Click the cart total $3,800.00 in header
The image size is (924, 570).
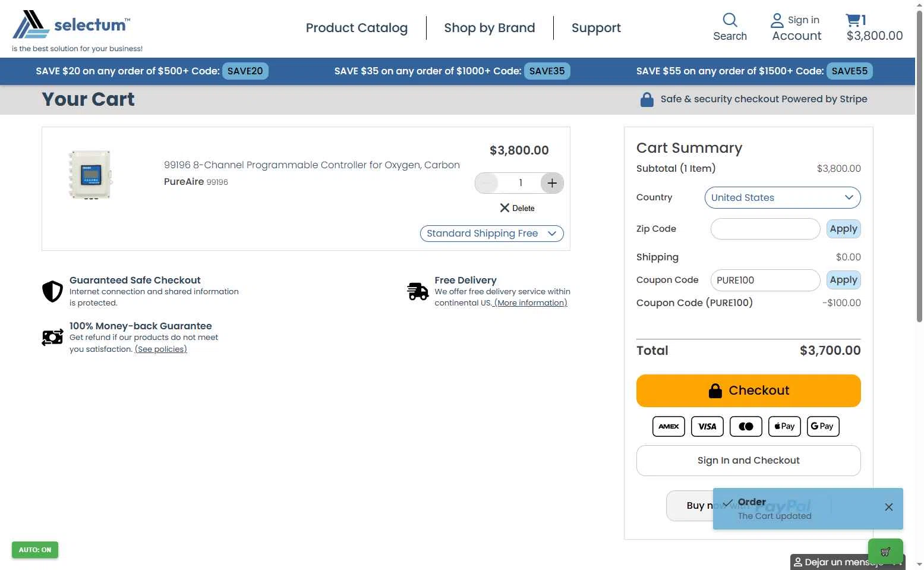(x=875, y=36)
